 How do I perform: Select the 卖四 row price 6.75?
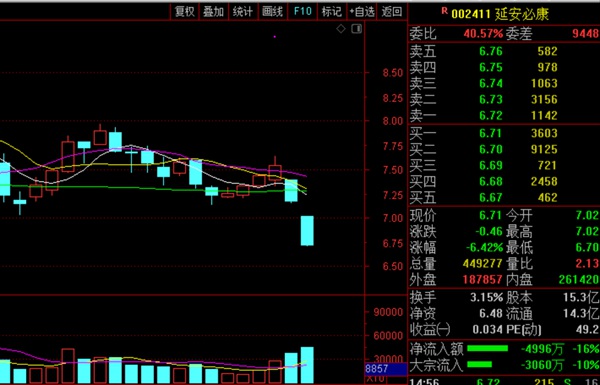tap(491, 67)
